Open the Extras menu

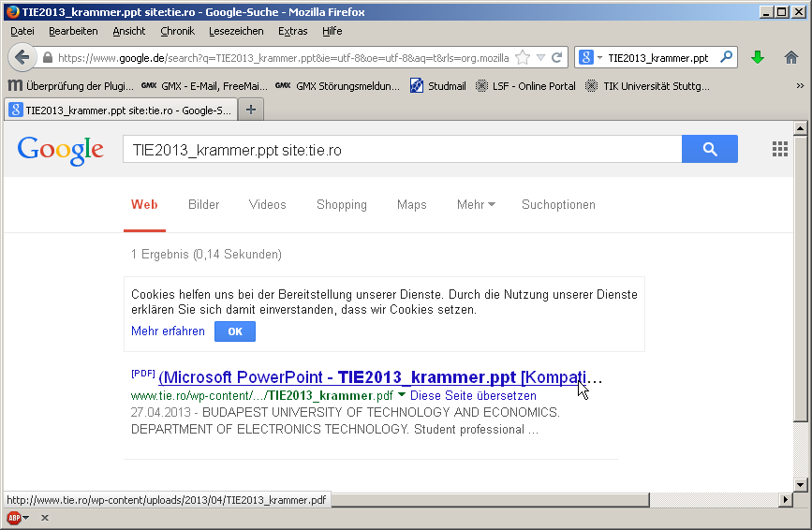tap(292, 31)
